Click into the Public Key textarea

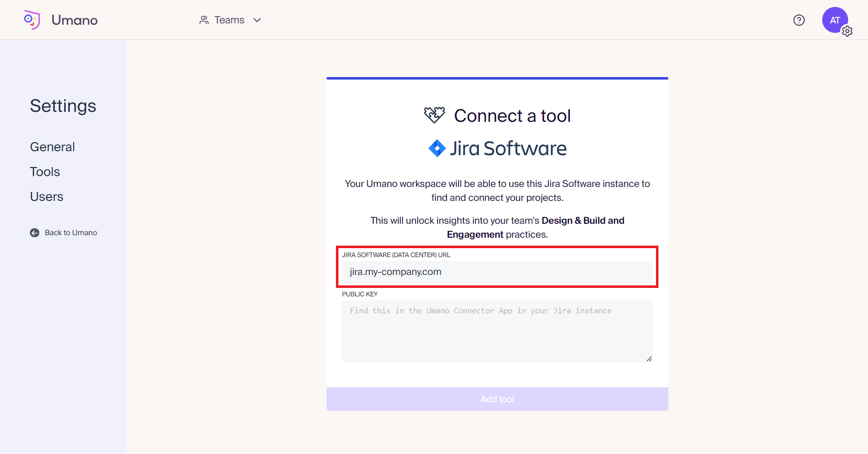coord(497,331)
